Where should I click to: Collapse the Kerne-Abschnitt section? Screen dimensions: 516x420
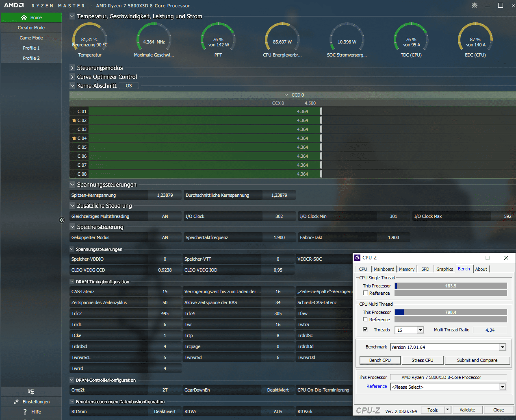pyautogui.click(x=72, y=86)
